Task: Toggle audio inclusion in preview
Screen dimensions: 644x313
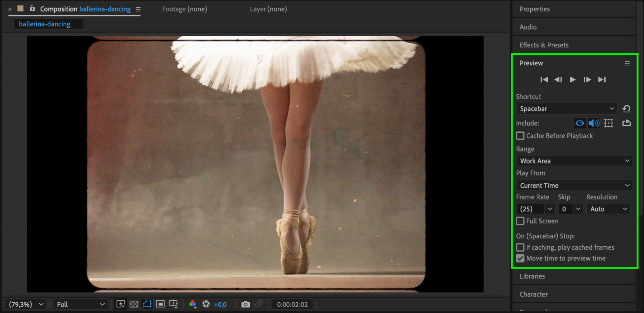Action: pyautogui.click(x=594, y=123)
